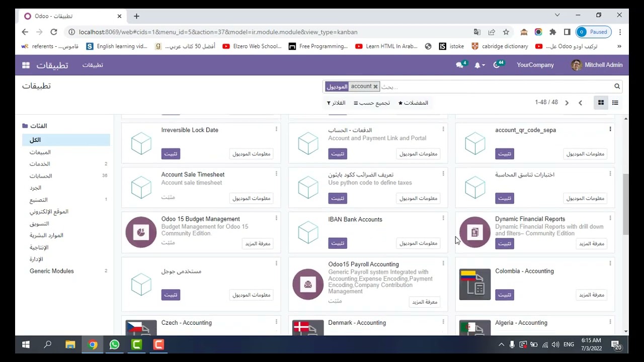644x362 pixels.
Task: Open the تطبيقات top menu item
Action: click(93, 65)
